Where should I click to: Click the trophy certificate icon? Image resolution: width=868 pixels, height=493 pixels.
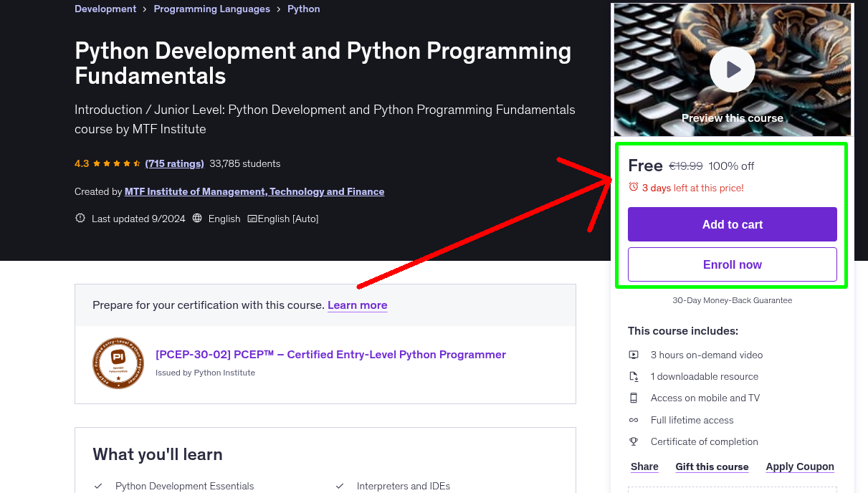[x=634, y=441]
